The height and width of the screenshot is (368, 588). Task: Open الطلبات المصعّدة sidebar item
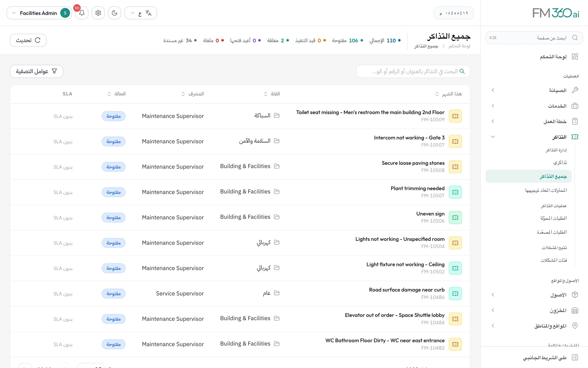pos(552,232)
